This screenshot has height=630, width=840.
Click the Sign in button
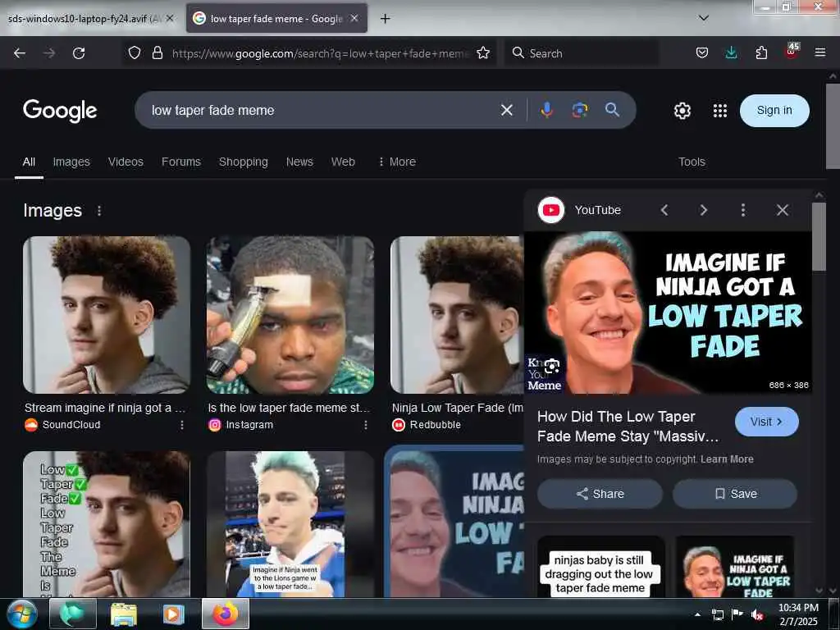[x=774, y=111]
